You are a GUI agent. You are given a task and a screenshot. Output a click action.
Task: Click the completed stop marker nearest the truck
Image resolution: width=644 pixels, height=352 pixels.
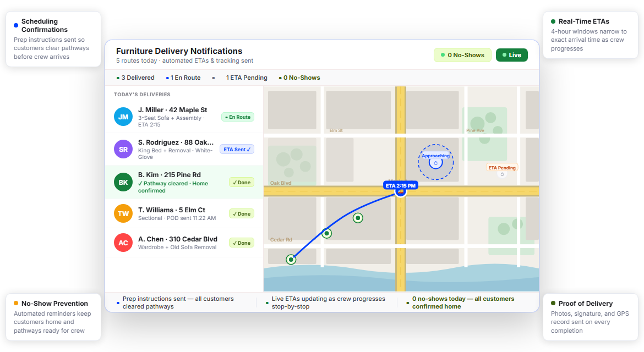click(358, 218)
